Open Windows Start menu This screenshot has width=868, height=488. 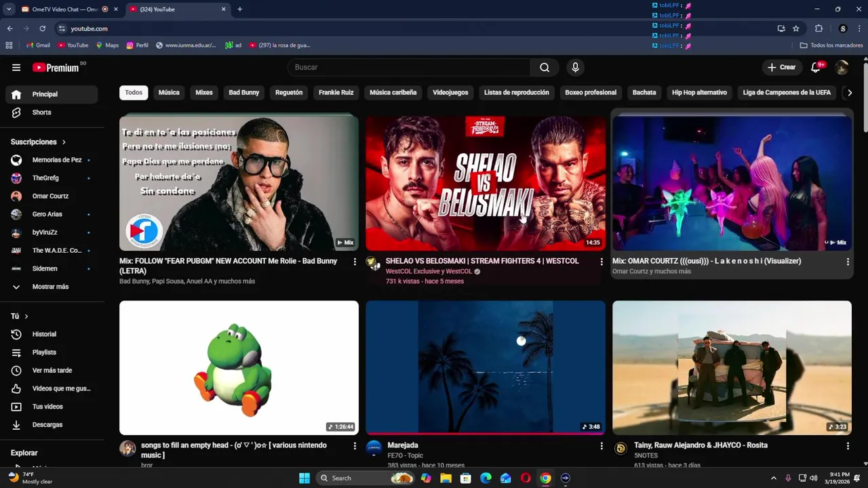304,478
